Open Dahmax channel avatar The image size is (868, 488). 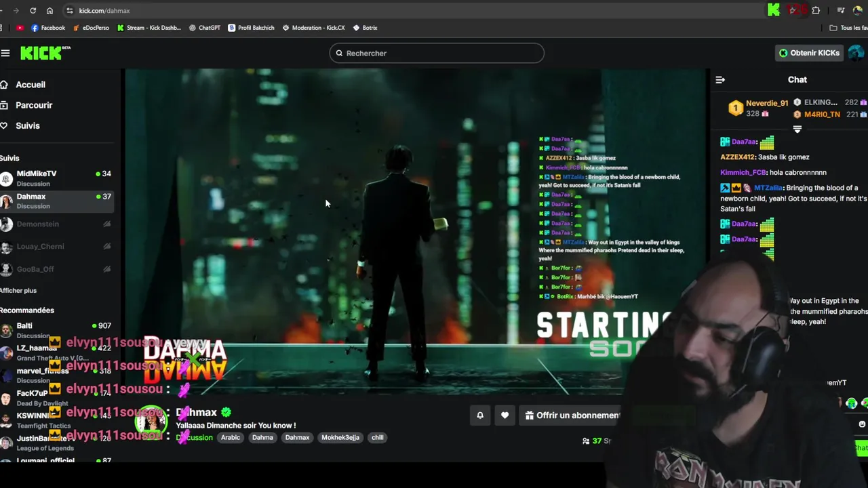[150, 422]
